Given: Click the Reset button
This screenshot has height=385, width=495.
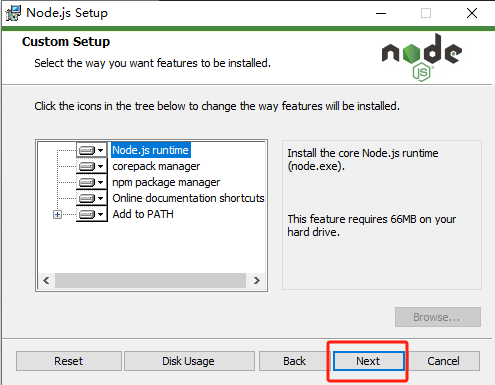Looking at the screenshot, I should click(x=69, y=361).
